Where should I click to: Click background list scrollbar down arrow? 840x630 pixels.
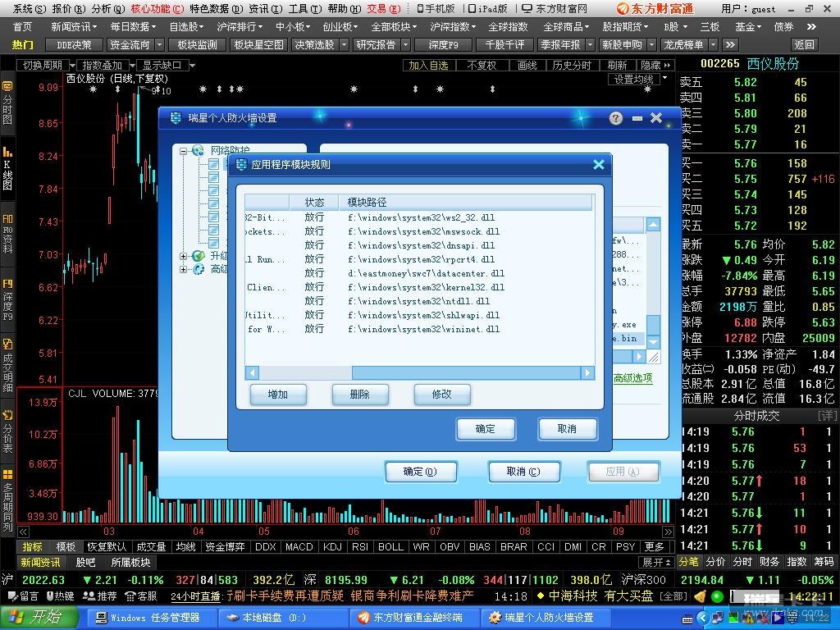pos(653,342)
